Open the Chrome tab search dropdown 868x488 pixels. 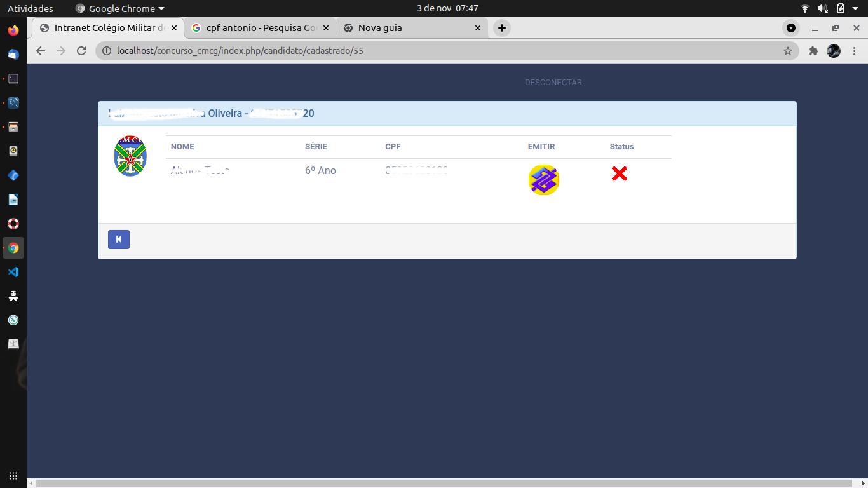[x=790, y=28]
